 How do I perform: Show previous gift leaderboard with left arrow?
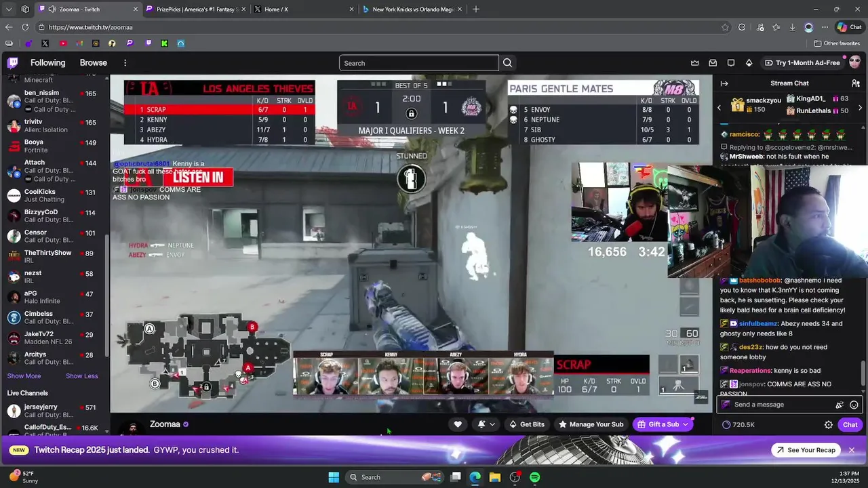tap(719, 108)
